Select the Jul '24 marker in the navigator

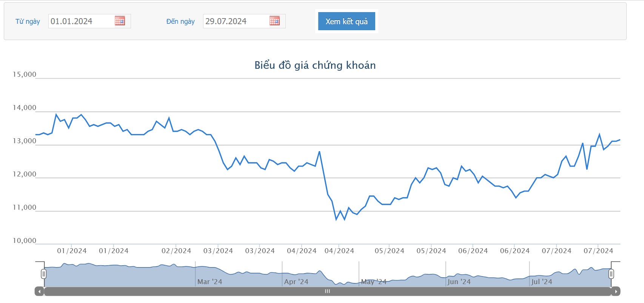542,282
